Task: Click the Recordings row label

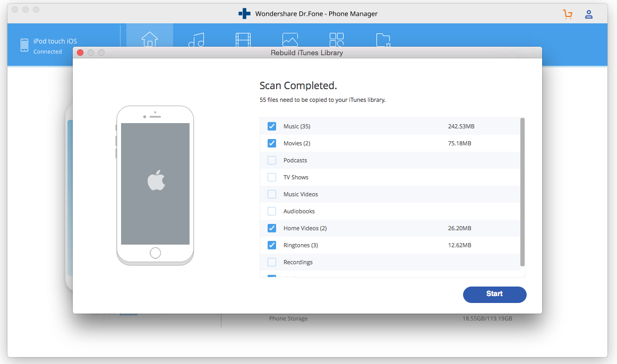Action: 298,262
